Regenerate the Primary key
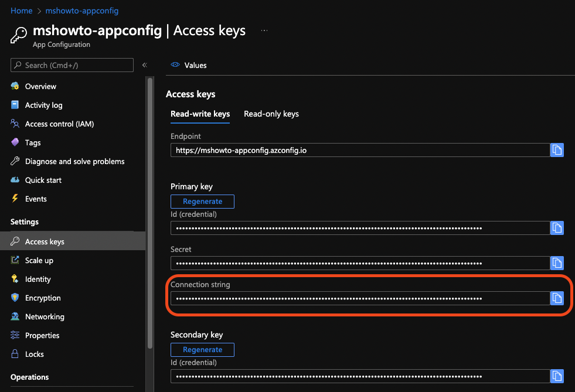Viewport: 575px width, 392px height. coord(202,202)
